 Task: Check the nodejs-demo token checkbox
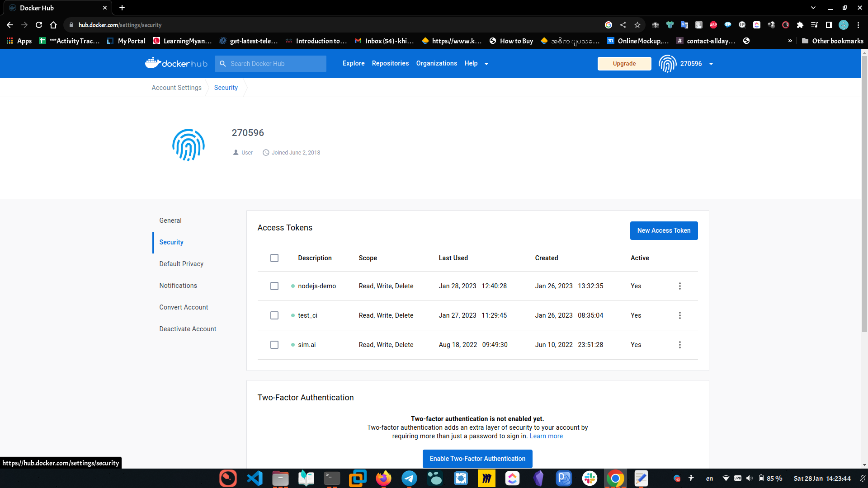coord(274,286)
